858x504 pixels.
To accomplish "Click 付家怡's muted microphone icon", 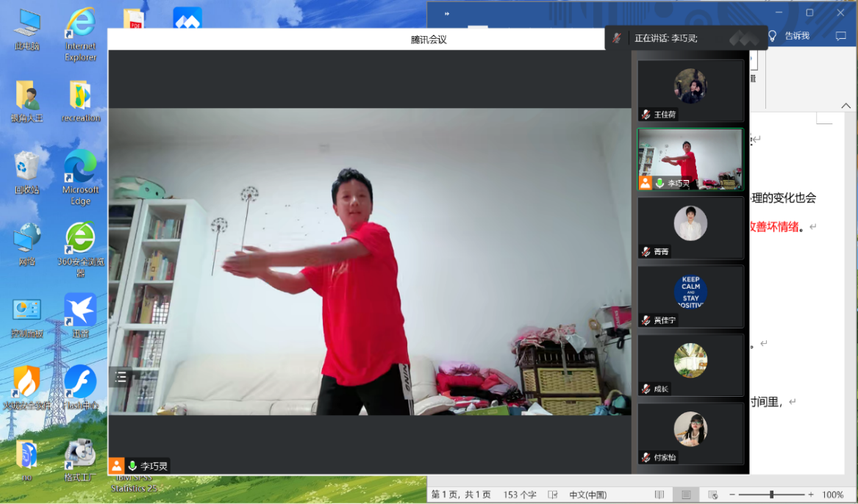I will [646, 457].
